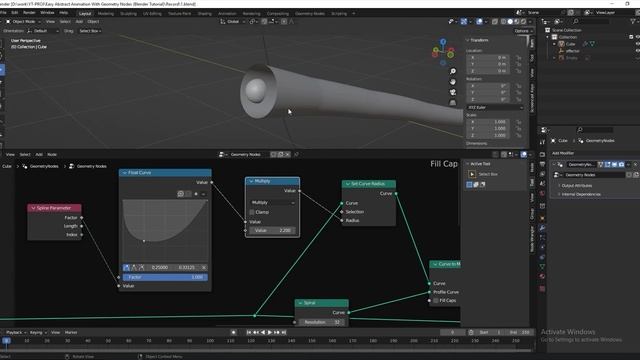Open the Multiply operation dropdown in node
The width and height of the screenshot is (640, 360).
[x=273, y=202]
